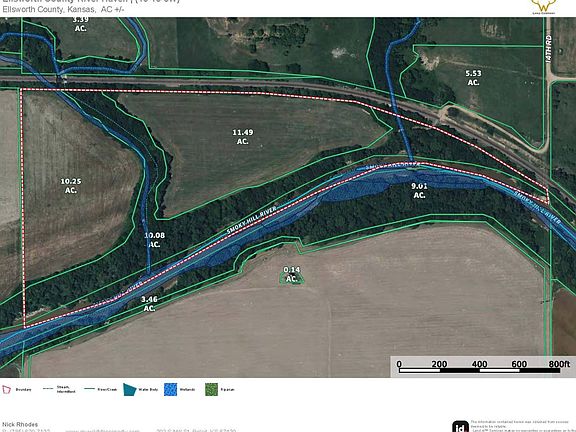This screenshot has height=432, width=576.
Task: Click the tiny 0.14 AC. parcel
Action: [292, 275]
